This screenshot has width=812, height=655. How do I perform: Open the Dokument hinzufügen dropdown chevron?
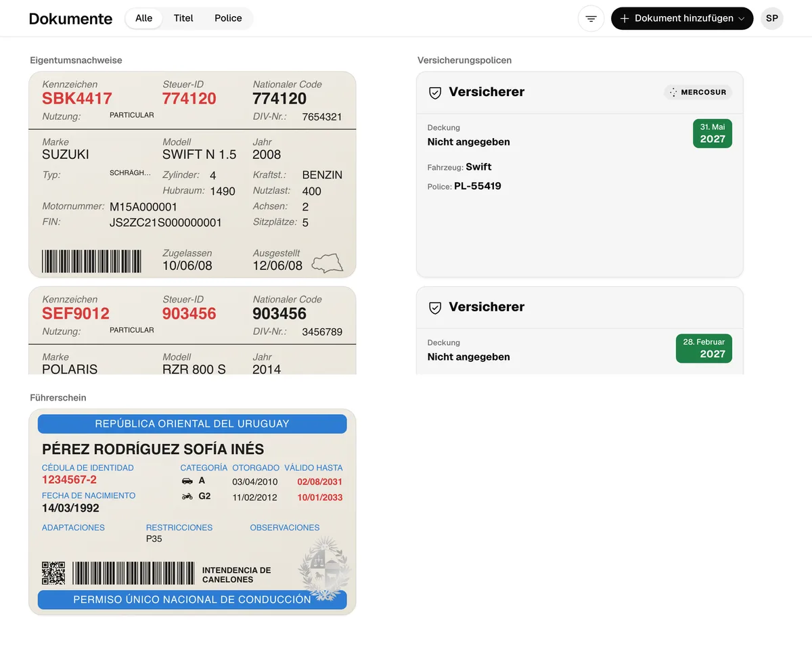[742, 19]
